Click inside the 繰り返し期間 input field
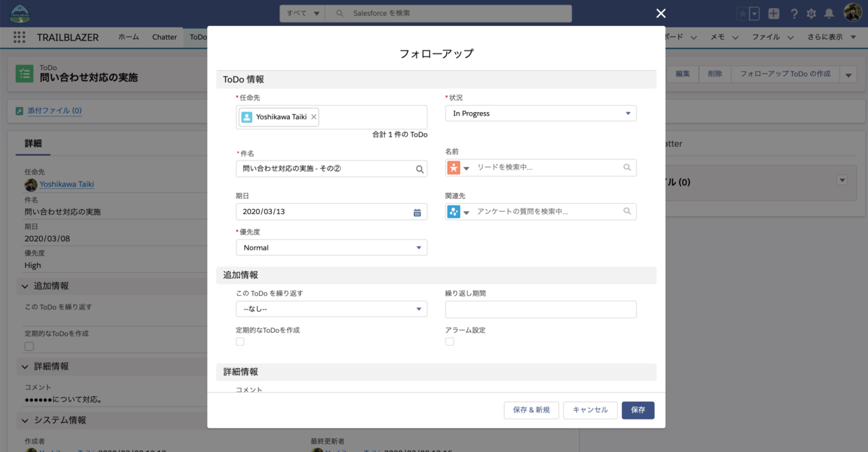Screen dimensions: 868x452 click(x=540, y=309)
